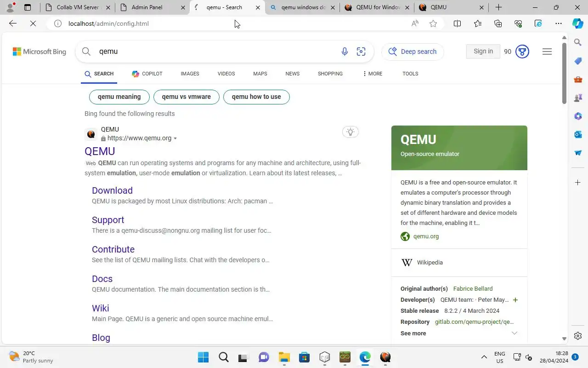The width and height of the screenshot is (588, 368).
Task: Open Fabrice Bellard author link
Action: click(x=473, y=289)
